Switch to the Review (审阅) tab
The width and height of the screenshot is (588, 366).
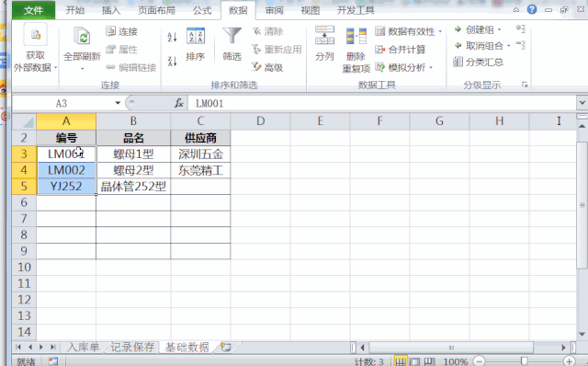point(274,10)
